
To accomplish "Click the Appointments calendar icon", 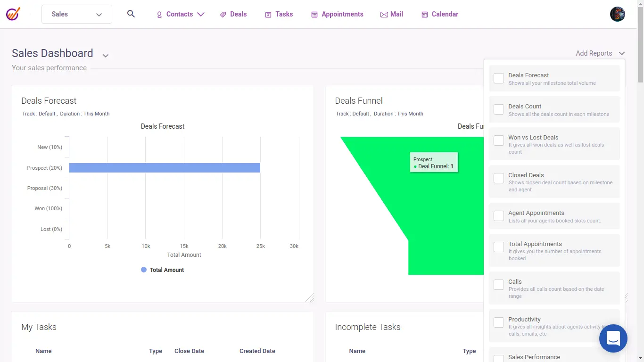I will tap(314, 14).
